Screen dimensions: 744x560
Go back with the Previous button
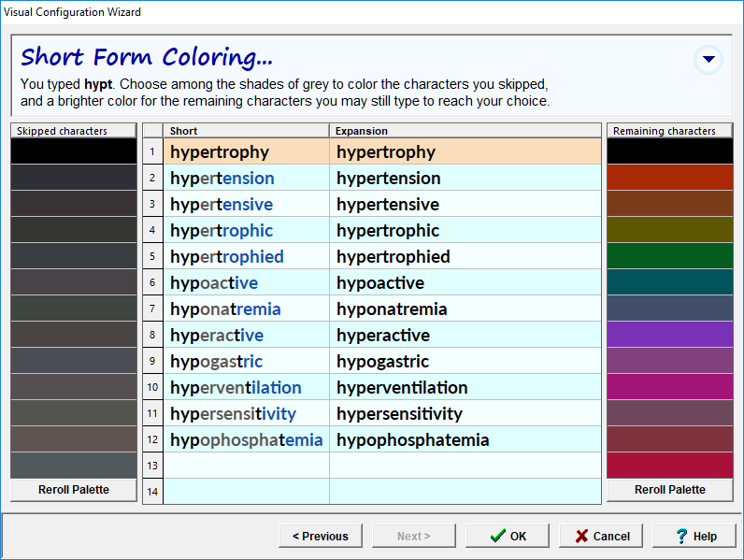[x=320, y=536]
